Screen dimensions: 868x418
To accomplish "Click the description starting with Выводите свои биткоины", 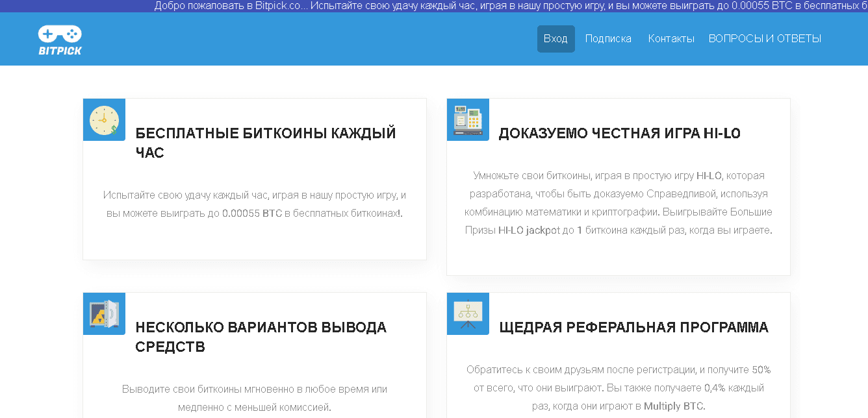I will 254,398.
